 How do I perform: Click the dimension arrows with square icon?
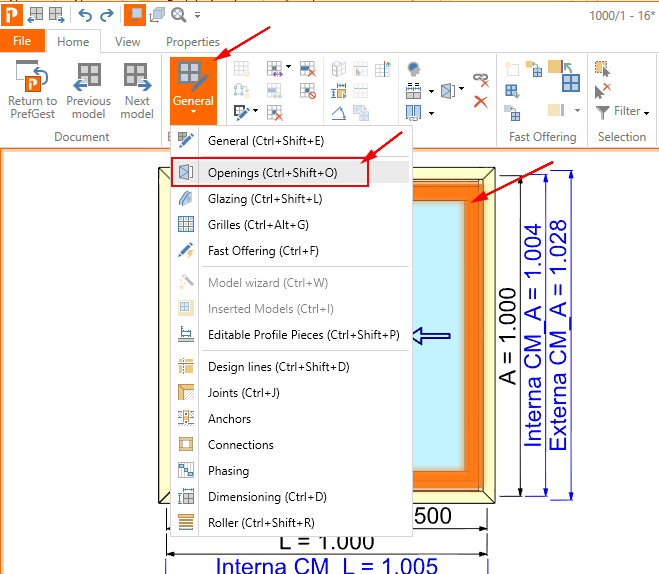click(x=339, y=90)
